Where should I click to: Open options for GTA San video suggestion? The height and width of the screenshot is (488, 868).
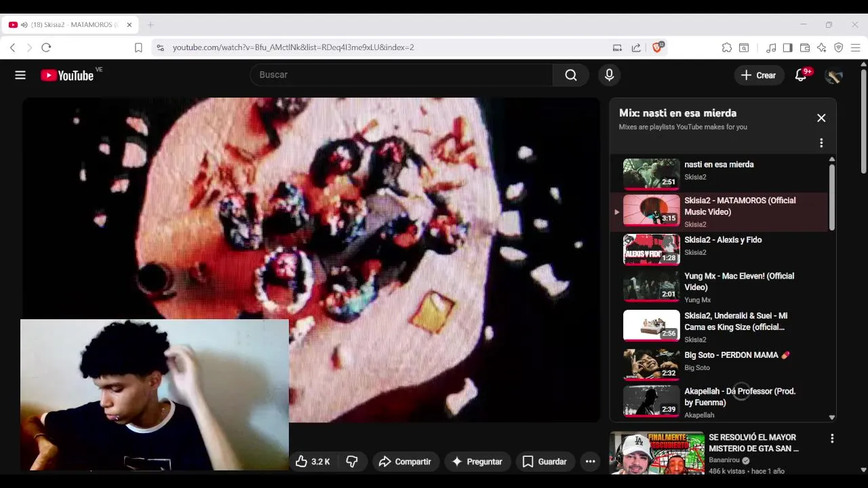(832, 439)
